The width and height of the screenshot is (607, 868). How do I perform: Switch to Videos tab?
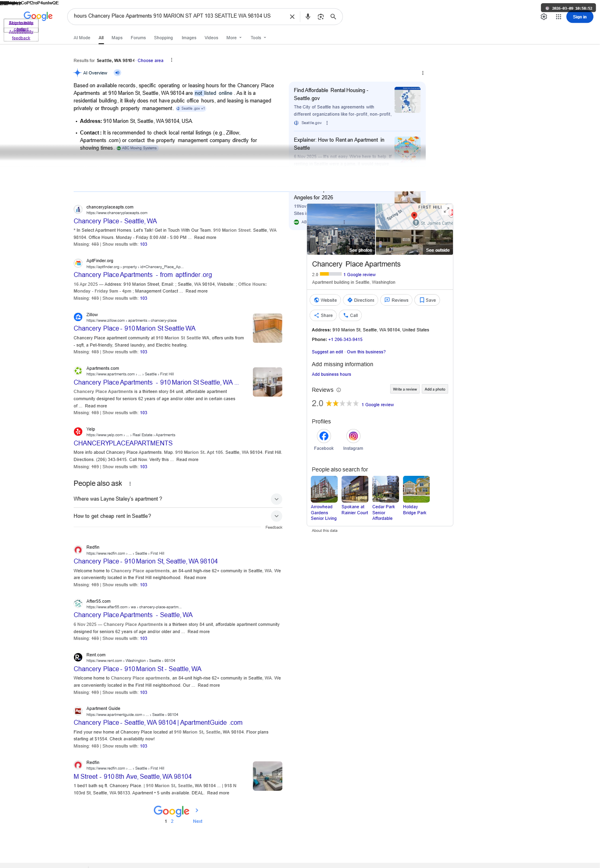(211, 38)
